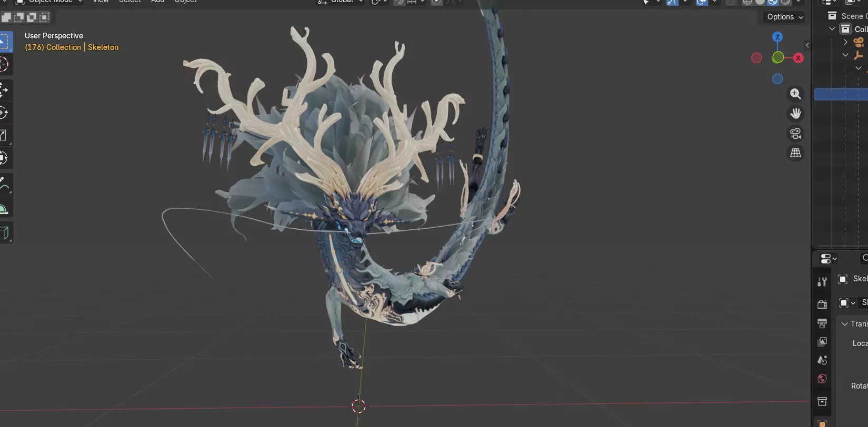868x427 pixels.
Task: Click the Pan view hand icon
Action: point(795,114)
